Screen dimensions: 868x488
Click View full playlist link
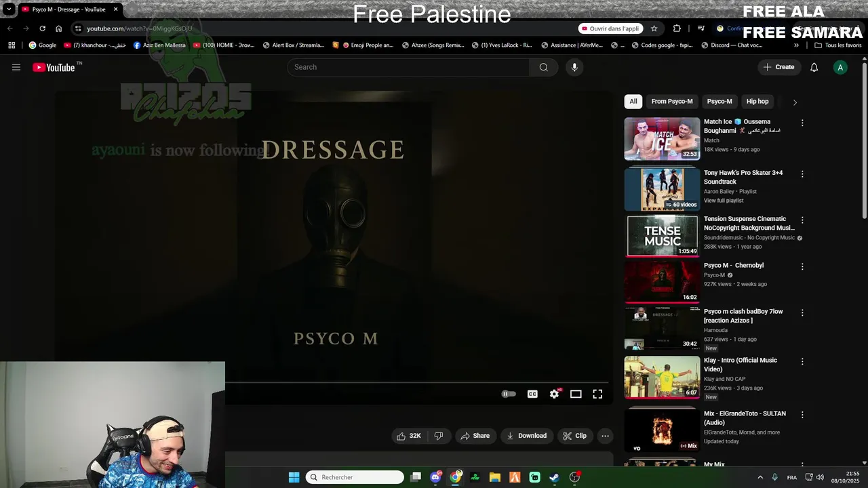(724, 201)
